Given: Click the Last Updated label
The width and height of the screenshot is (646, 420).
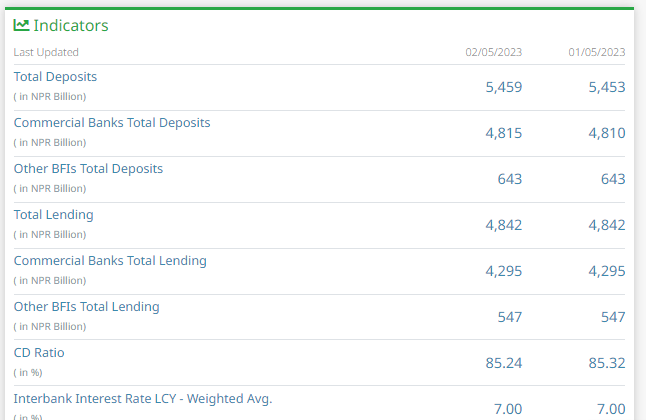Looking at the screenshot, I should click(x=46, y=52).
